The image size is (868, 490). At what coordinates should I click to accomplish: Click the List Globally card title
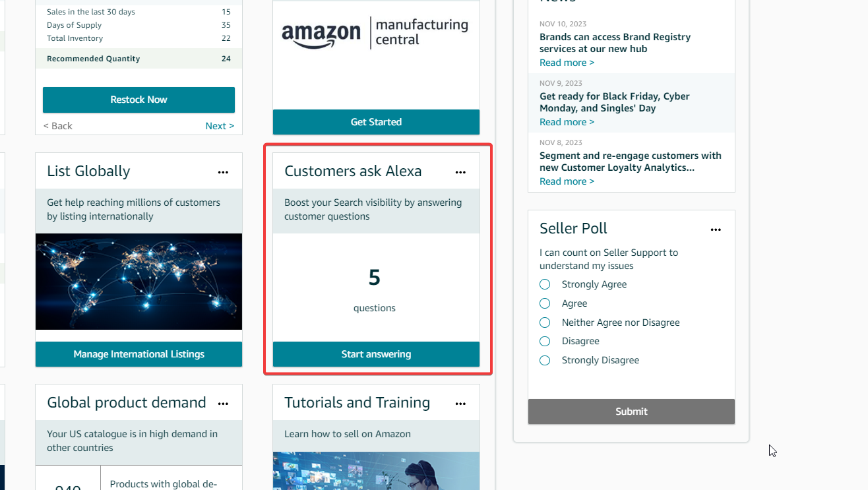coord(88,171)
